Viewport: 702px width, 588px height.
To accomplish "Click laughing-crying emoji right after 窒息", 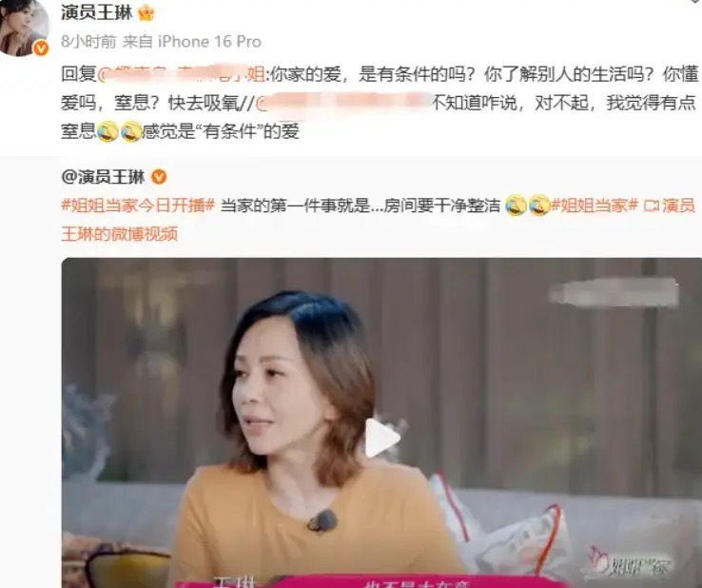I will (x=107, y=131).
